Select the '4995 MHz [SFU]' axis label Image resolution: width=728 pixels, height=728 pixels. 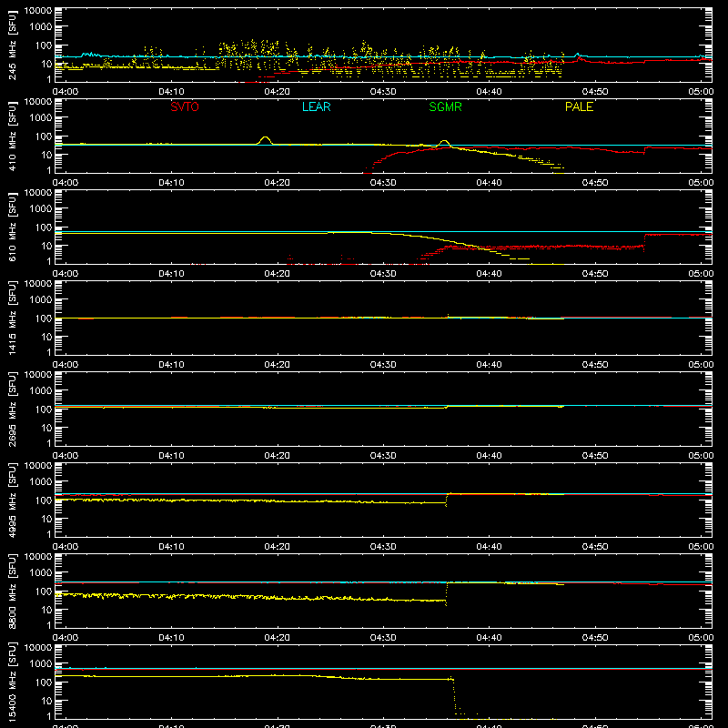point(12,500)
